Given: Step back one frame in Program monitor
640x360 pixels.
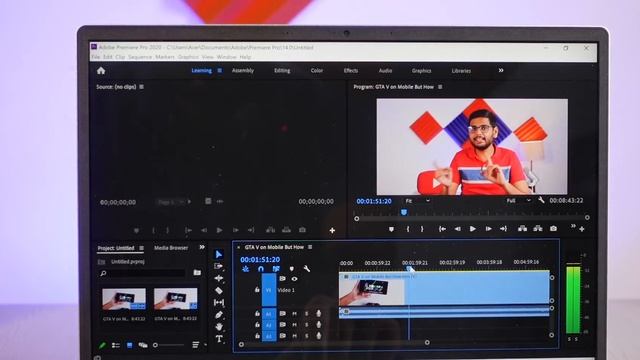Looking at the screenshot, I should tap(458, 229).
